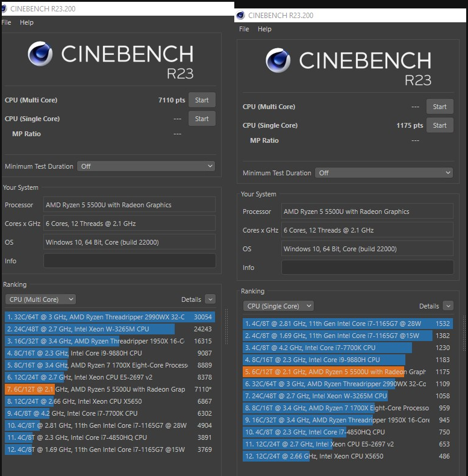Screen dimensions: 468x476
Task: Select Threadripper 1950X row scoring 16315
Action: 110,341
